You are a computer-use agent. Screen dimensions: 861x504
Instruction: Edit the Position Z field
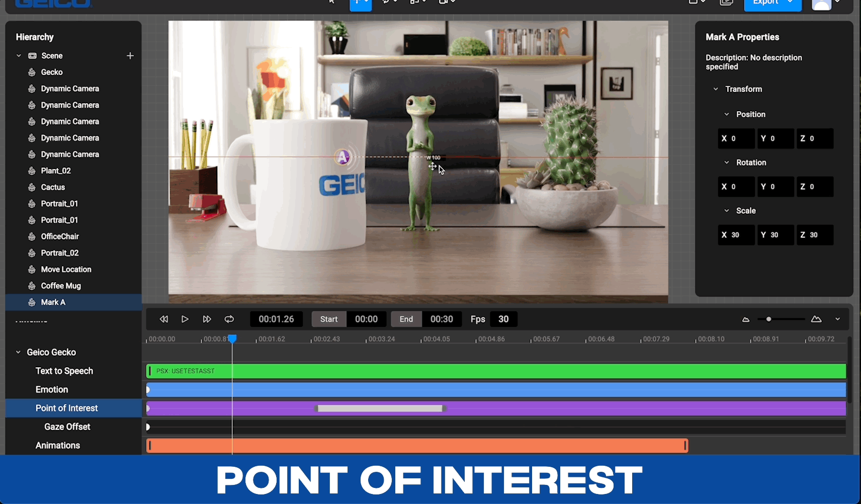click(x=815, y=138)
